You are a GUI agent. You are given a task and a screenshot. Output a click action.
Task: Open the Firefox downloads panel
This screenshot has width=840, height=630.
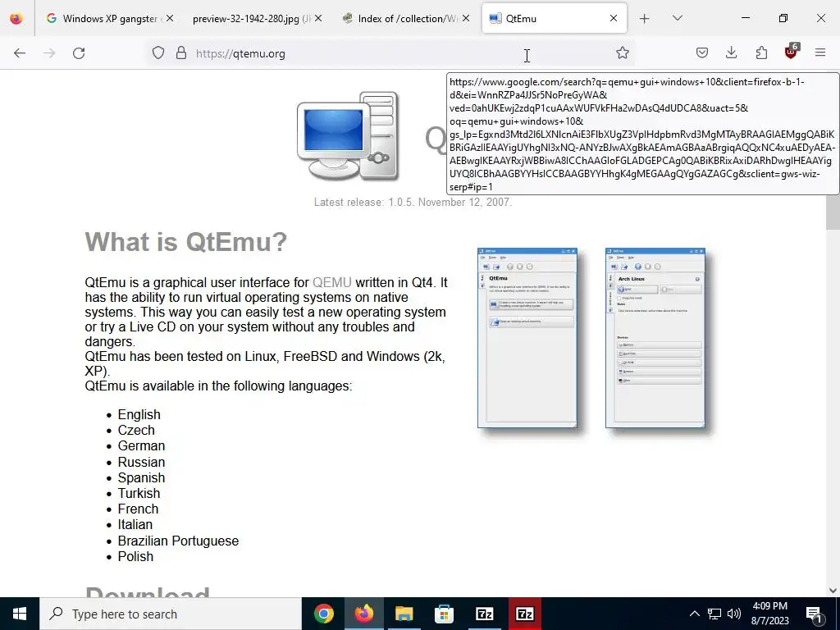731,53
